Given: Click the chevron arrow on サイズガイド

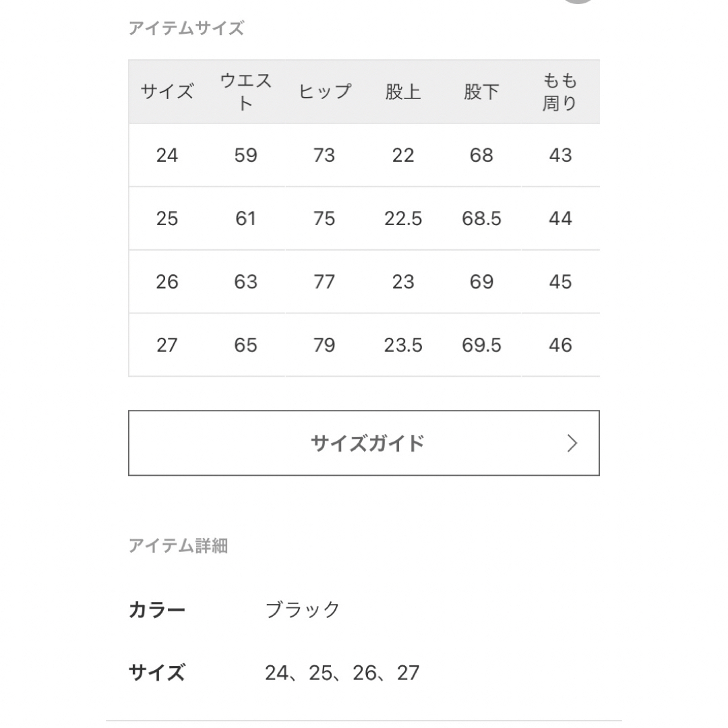Looking at the screenshot, I should click(572, 444).
